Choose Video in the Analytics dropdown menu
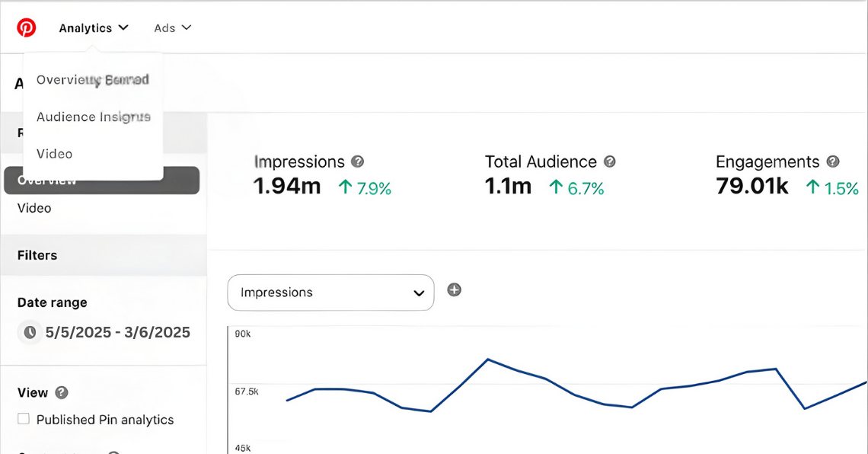The height and width of the screenshot is (454, 868). [x=55, y=154]
